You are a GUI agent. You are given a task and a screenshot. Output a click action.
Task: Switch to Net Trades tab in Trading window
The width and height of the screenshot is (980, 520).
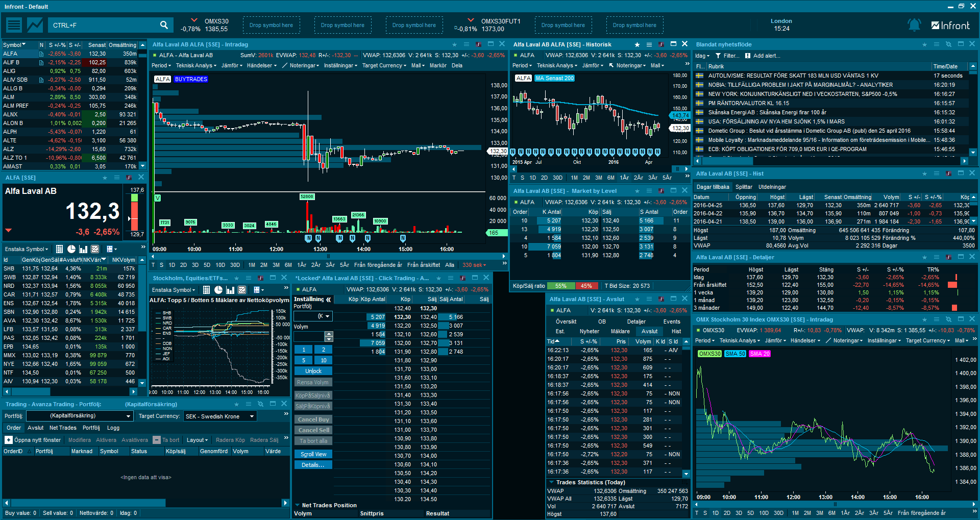[x=63, y=428]
